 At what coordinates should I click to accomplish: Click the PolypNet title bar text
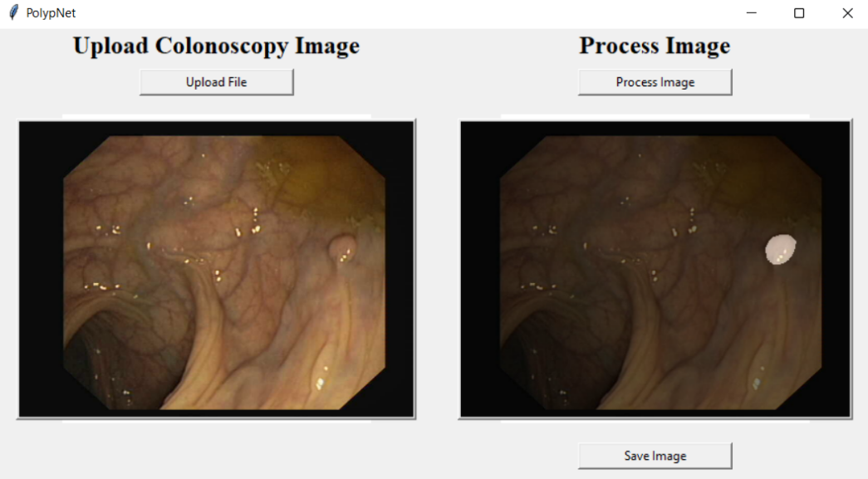(x=51, y=12)
